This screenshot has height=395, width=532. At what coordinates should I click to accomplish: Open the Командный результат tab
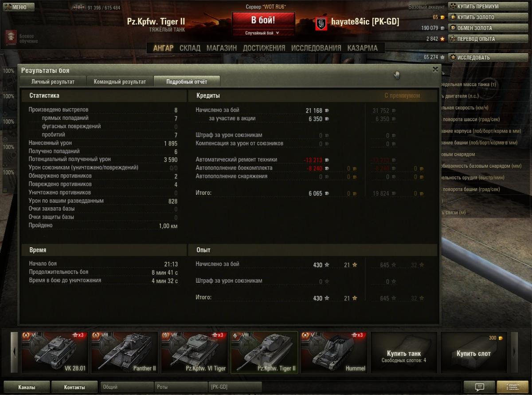[120, 82]
